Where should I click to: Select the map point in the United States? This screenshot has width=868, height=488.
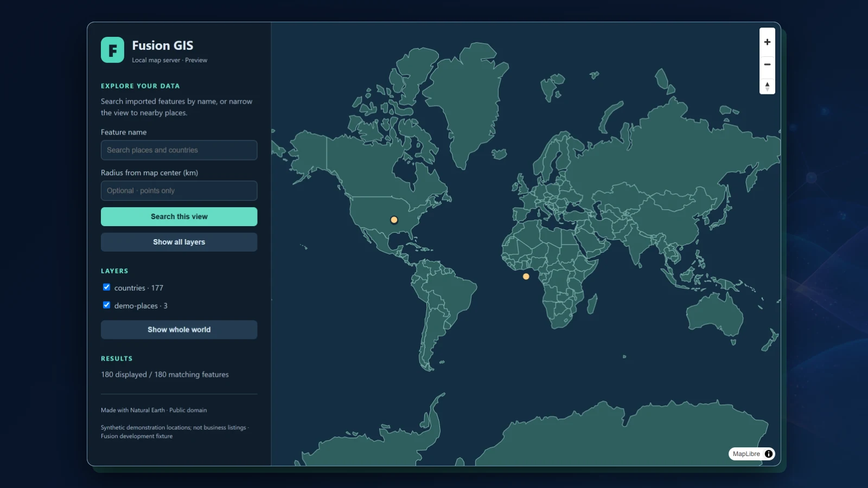pyautogui.click(x=394, y=220)
